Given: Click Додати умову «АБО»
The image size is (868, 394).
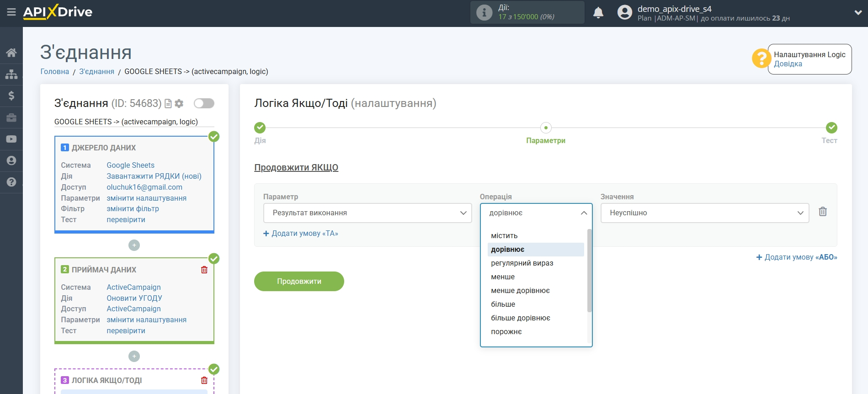Looking at the screenshot, I should pos(797,257).
